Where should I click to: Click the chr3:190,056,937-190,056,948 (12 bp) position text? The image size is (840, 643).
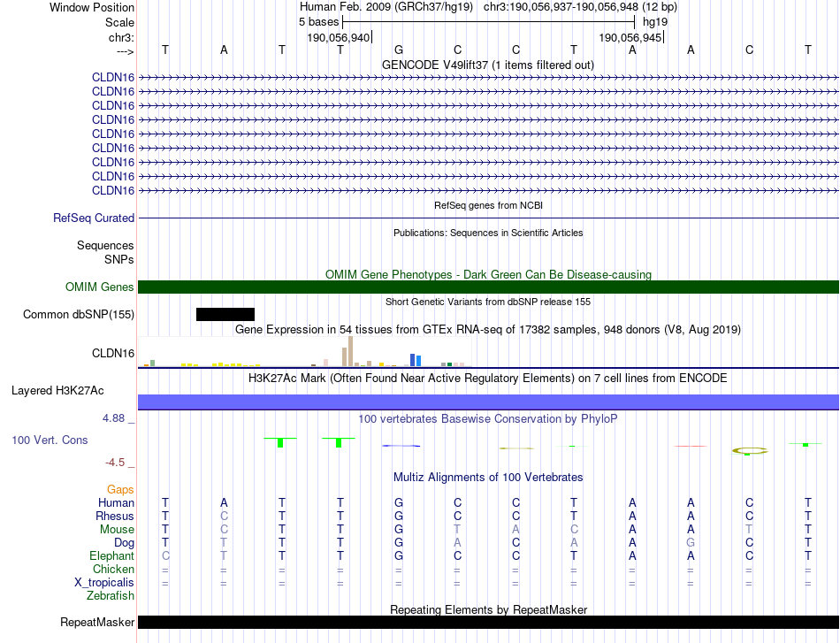580,7
